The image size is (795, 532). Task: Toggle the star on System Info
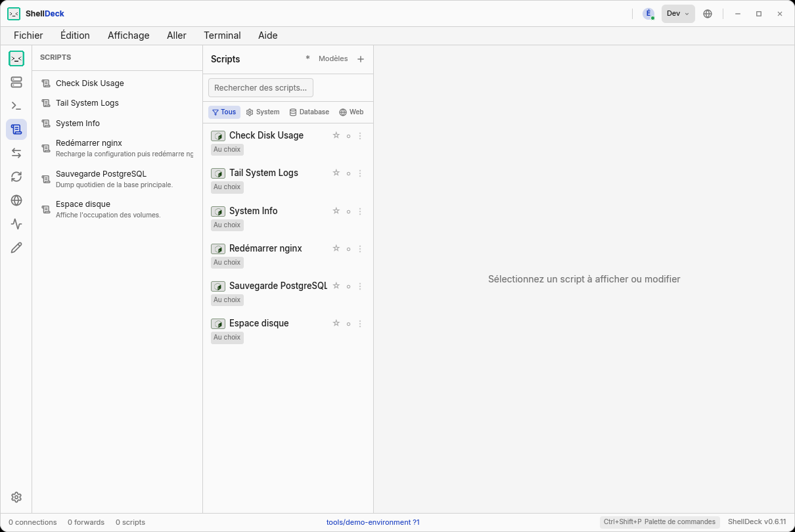pyautogui.click(x=336, y=211)
